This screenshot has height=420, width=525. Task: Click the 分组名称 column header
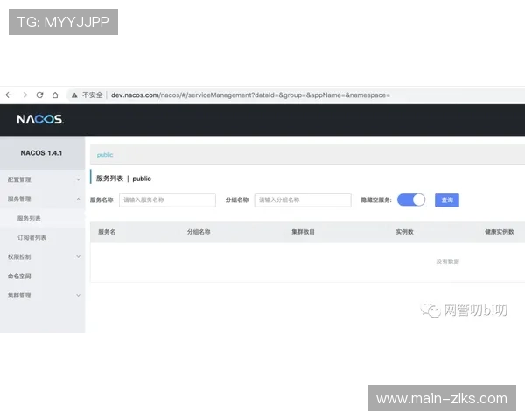[199, 232]
